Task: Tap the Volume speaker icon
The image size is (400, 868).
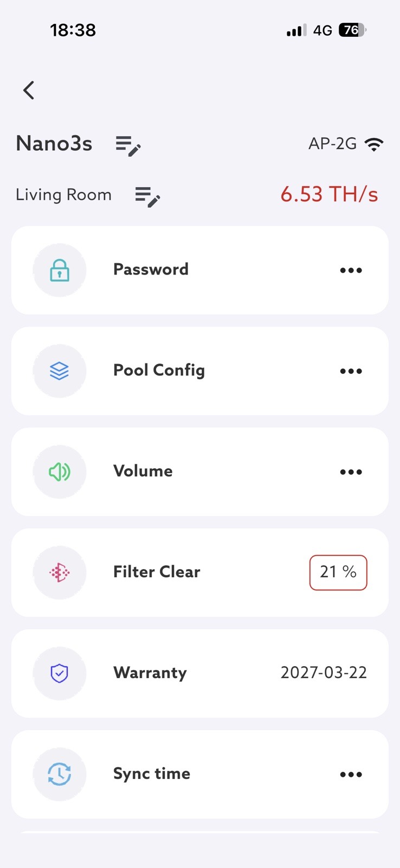Action: click(60, 472)
